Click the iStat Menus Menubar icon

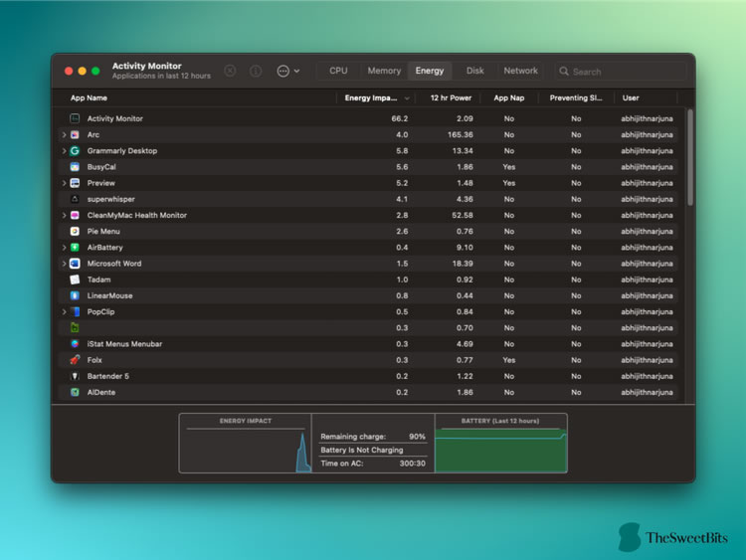click(x=75, y=344)
